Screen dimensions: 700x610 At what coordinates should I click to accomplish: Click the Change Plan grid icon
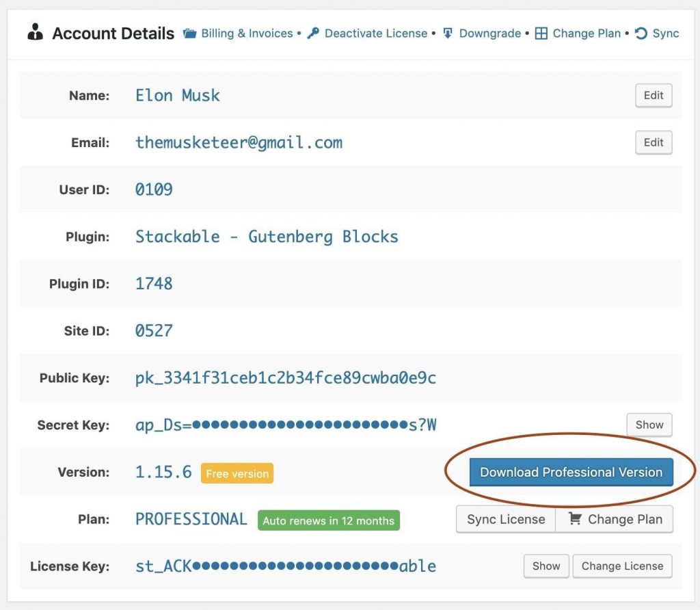[541, 34]
